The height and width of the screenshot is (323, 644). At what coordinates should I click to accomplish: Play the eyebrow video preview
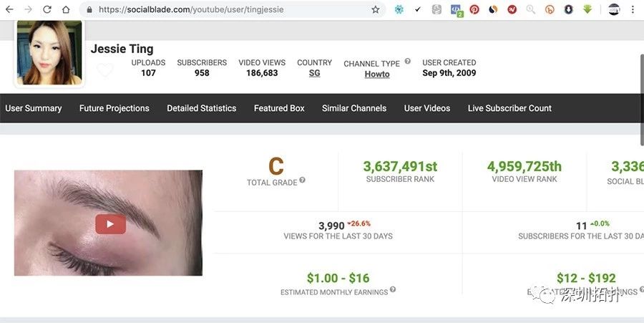(110, 224)
